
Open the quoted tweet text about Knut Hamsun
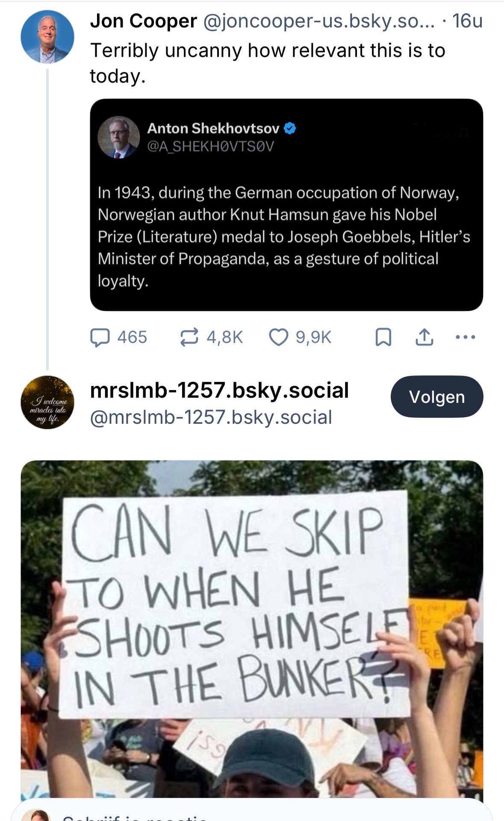284,236
